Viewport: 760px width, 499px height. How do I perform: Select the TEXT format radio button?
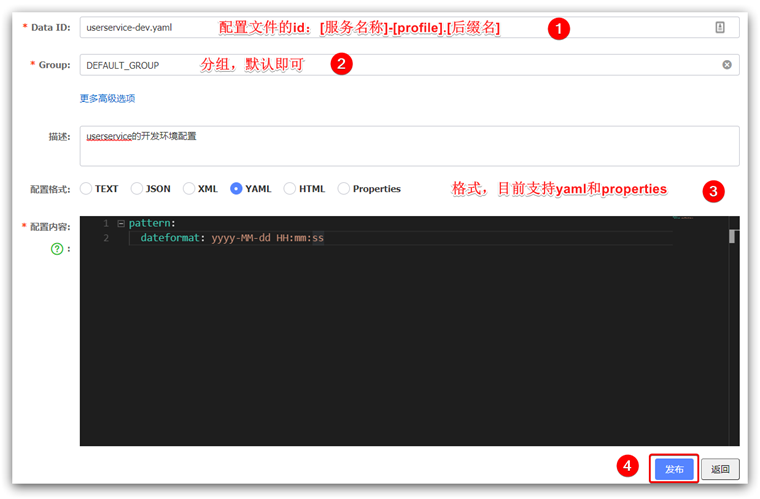87,188
